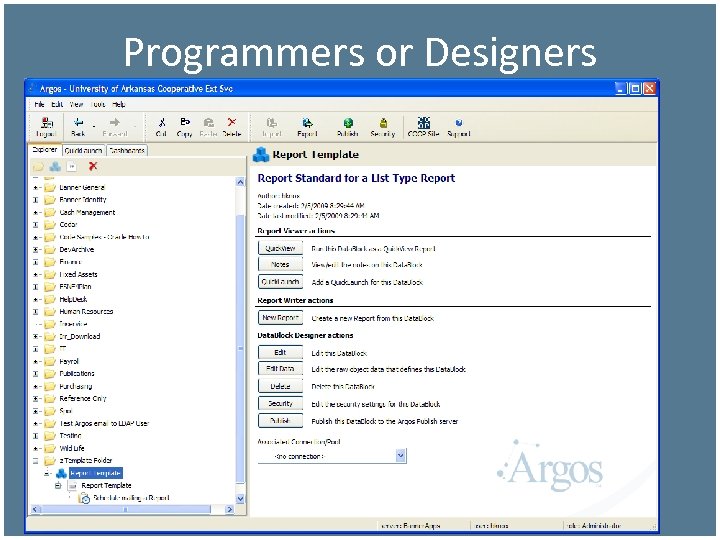
Task: Click the new DataBlock cubes icon in Explorer toolbar
Action: point(56,166)
